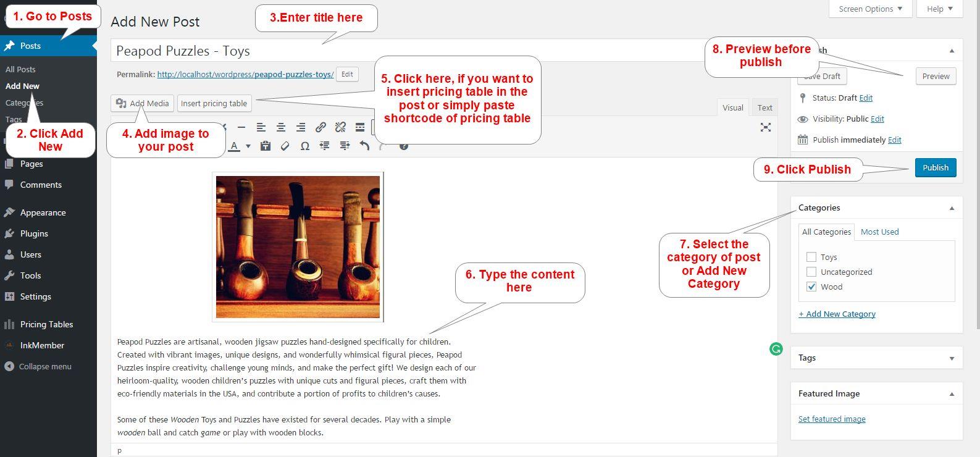Collapse the Categories panel arrow
The height and width of the screenshot is (457, 980).
click(952, 208)
